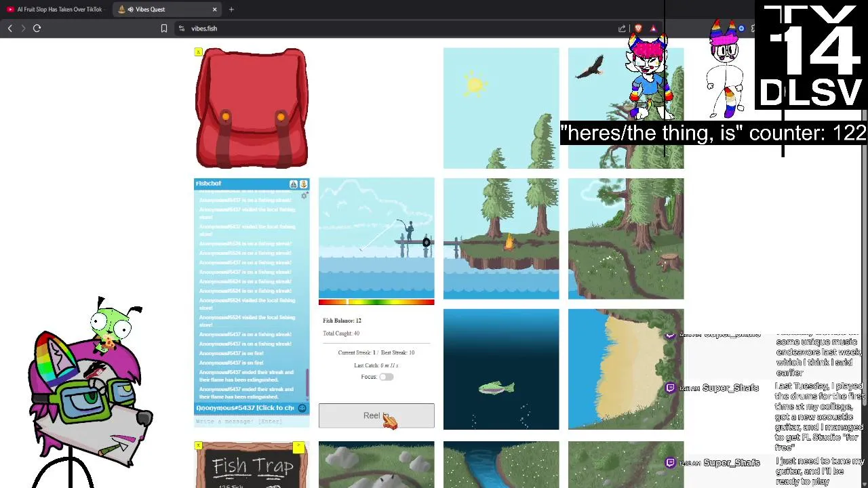Click 'Total Caught: 40' text
Viewport: 868px width, 488px height.
tap(341, 333)
